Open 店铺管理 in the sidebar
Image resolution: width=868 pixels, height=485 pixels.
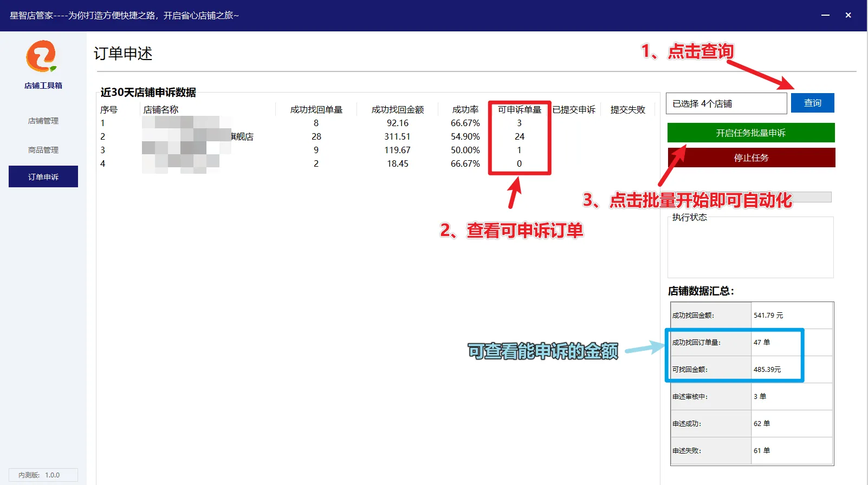point(43,121)
